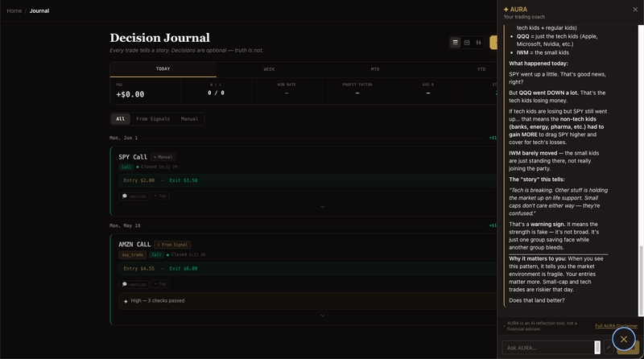Click the P&L value +$0.00
Image resolution: width=644 pixels, height=359 pixels.
tap(130, 94)
